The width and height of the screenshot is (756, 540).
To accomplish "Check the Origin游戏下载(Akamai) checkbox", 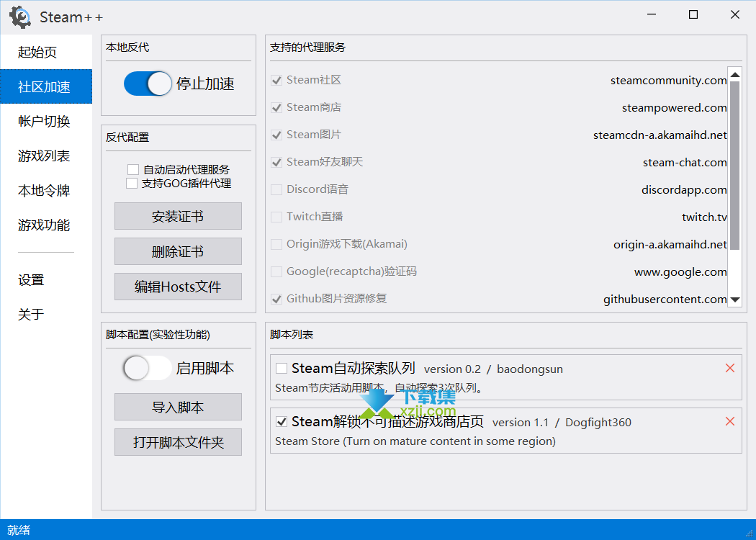I will (276, 245).
